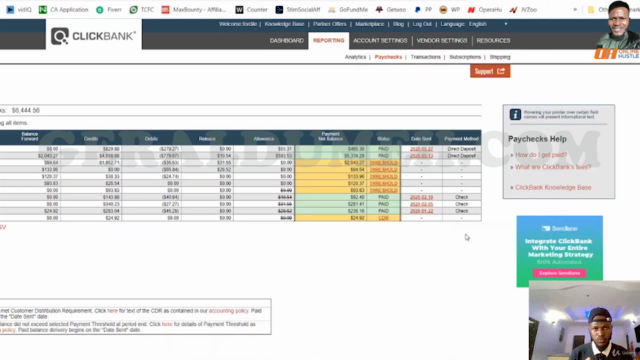Open the Marketplace link
Screen dimensions: 640x360
point(369,24)
